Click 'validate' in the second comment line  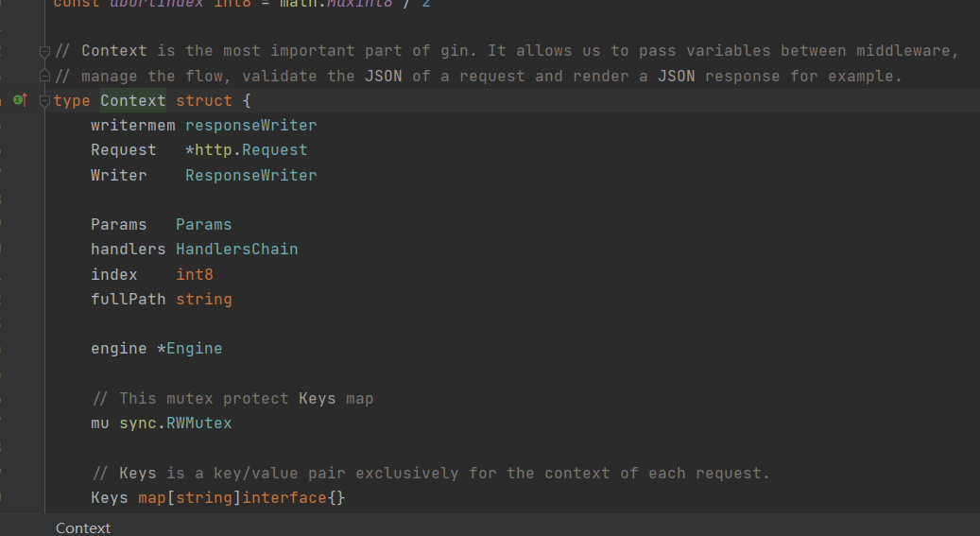pyautogui.click(x=280, y=77)
